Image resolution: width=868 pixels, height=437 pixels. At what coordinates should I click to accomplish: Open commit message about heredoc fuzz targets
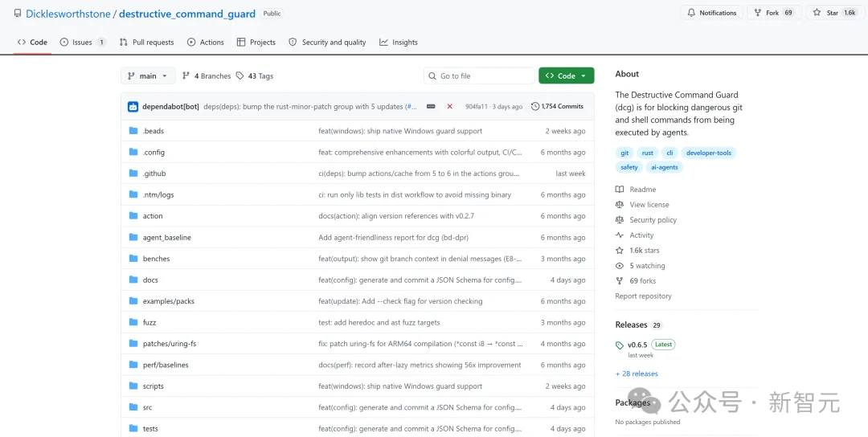(379, 322)
